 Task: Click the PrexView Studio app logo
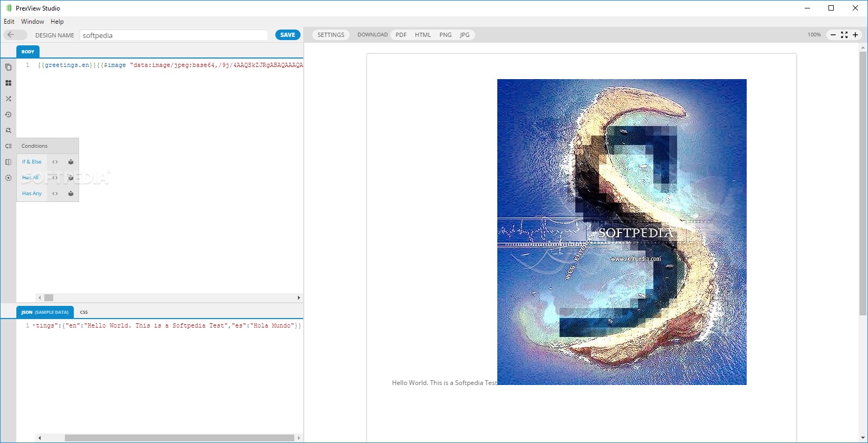[8, 8]
